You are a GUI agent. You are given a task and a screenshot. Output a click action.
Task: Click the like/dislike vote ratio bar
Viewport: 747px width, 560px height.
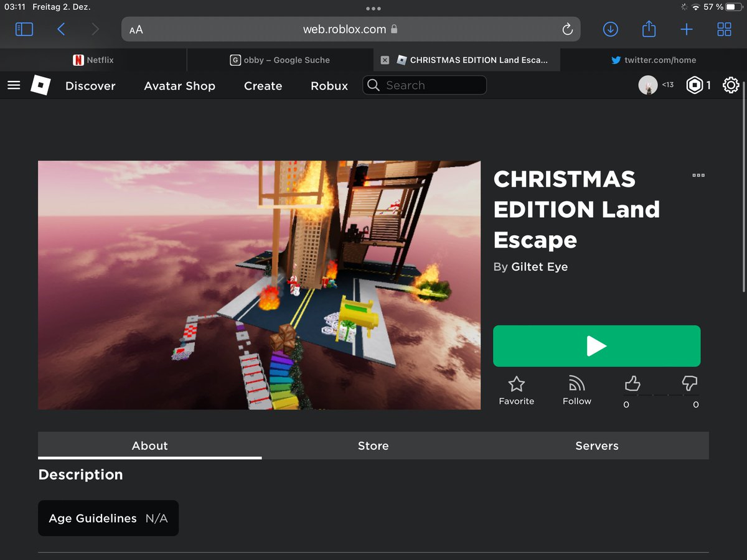click(x=661, y=395)
